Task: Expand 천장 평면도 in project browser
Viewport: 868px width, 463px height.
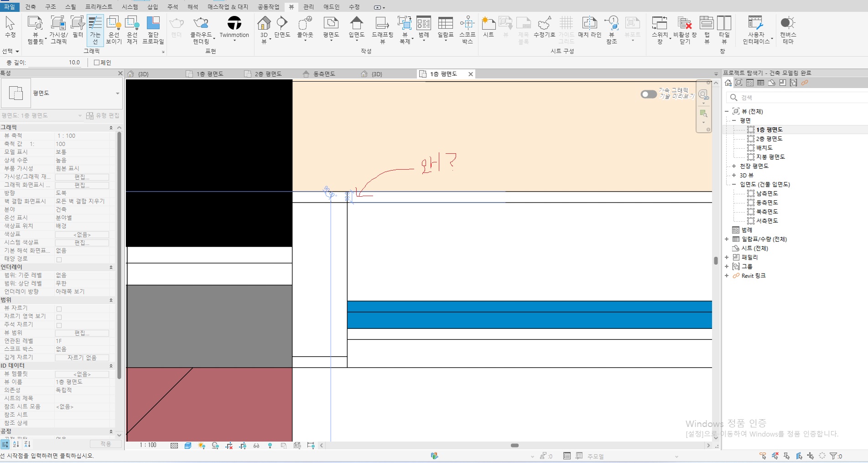Action: click(734, 166)
